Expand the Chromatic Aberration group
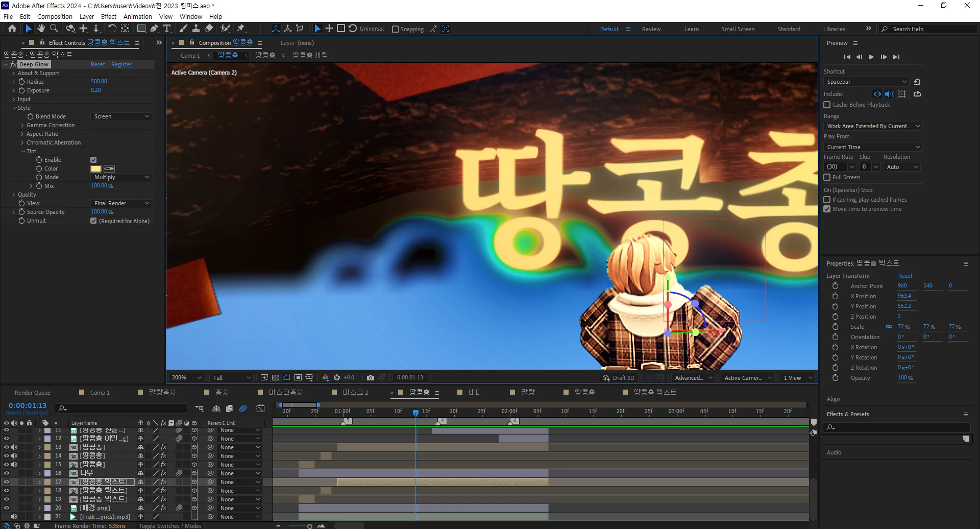The image size is (980, 529). point(22,142)
